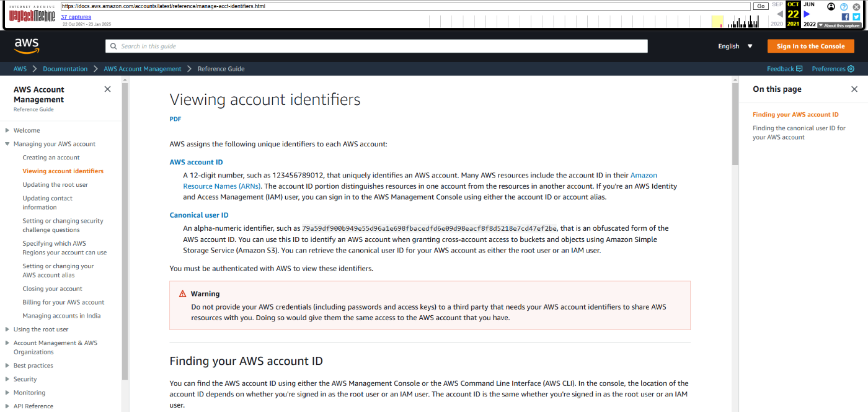Click AWS breadcrumb link
Screen dimensions: 868x412
[20, 69]
